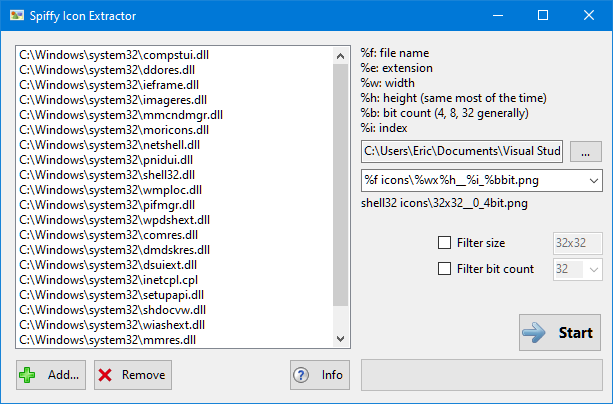This screenshot has height=404, width=613.
Task: Click the red X Remove icon
Action: click(105, 375)
